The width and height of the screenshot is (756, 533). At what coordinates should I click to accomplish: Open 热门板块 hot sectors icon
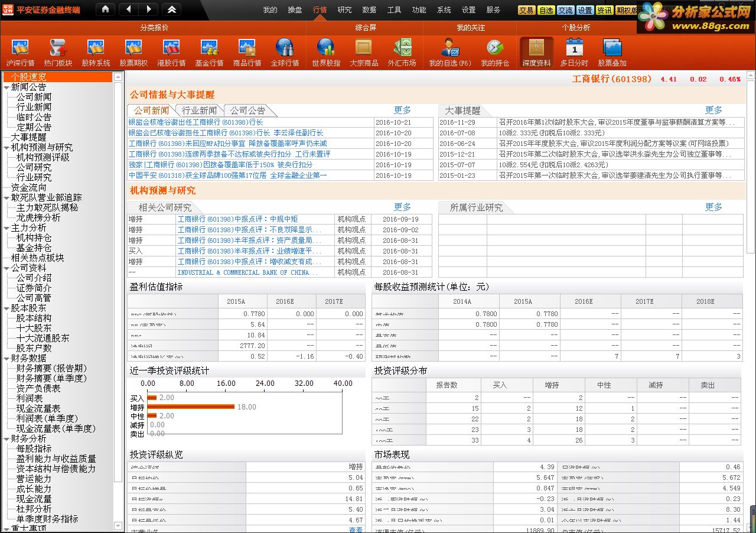pos(58,53)
